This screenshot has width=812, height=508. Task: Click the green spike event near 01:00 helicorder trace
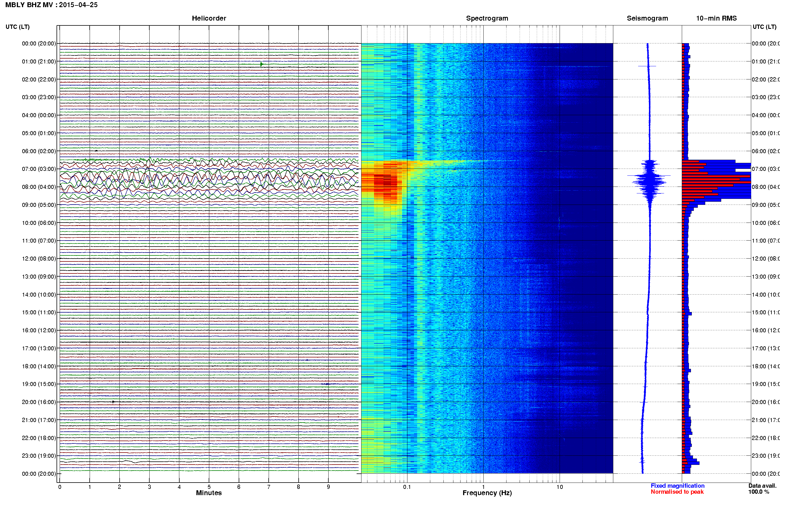(x=262, y=64)
